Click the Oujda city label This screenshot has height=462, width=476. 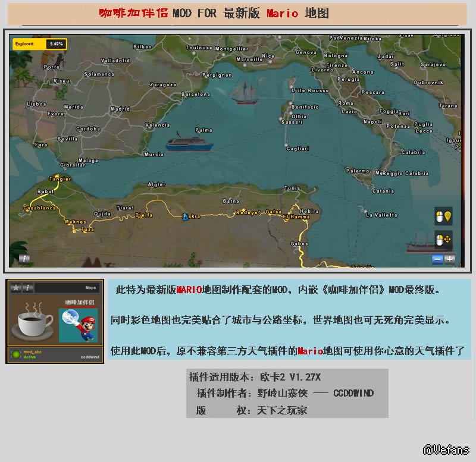(x=102, y=213)
